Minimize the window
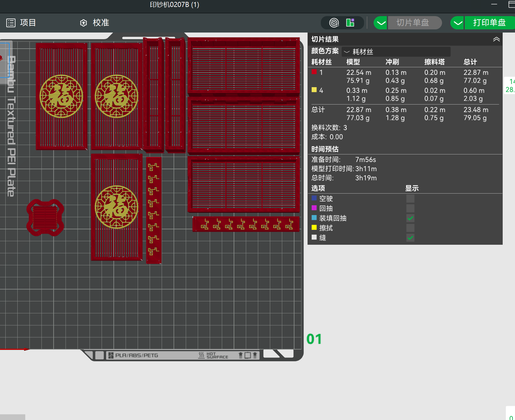The image size is (515, 420). (x=494, y=4)
